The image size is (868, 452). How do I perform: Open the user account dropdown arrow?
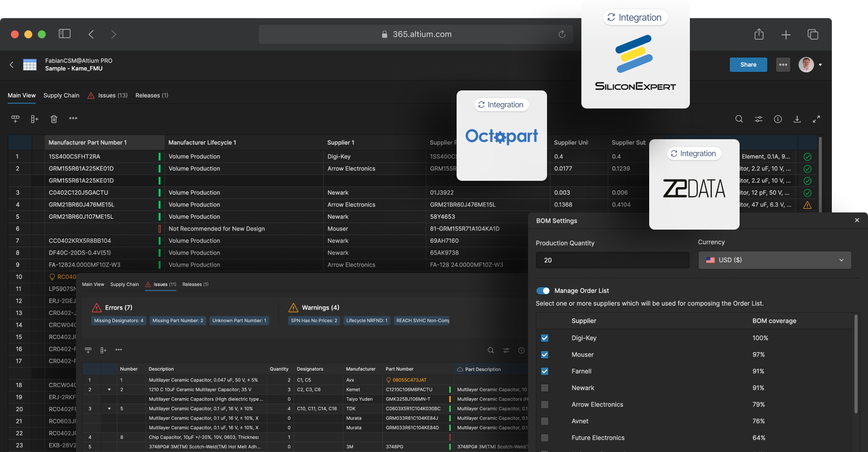[820, 65]
